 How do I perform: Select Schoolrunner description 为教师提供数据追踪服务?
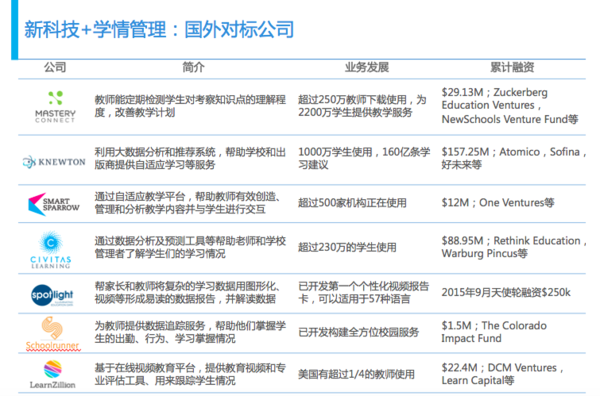[x=190, y=332]
